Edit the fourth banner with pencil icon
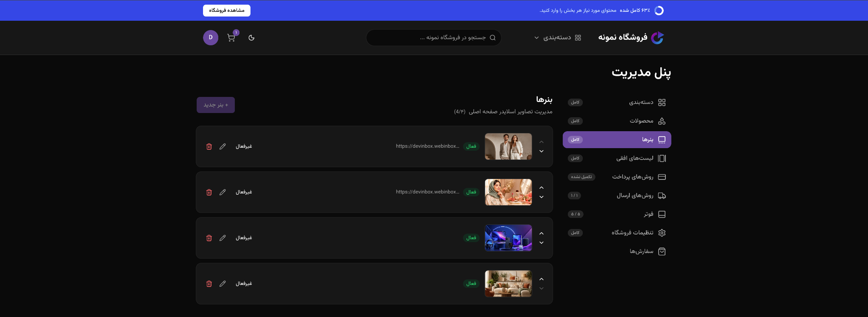Image resolution: width=868 pixels, height=317 pixels. click(x=223, y=284)
